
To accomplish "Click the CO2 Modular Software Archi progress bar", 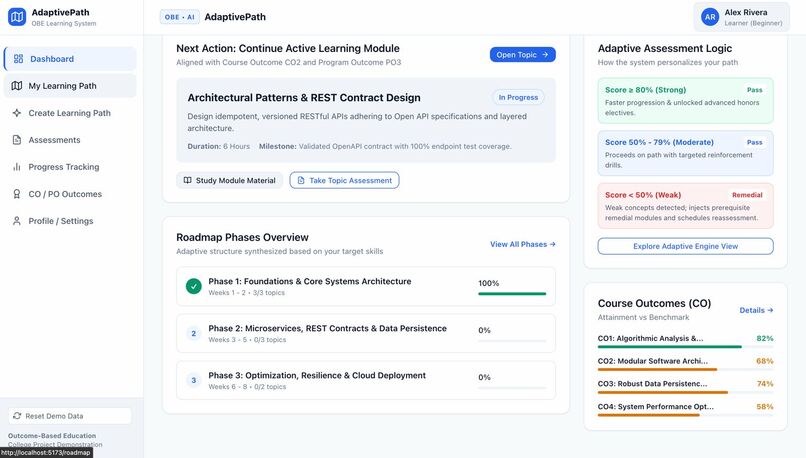I will click(x=685, y=370).
